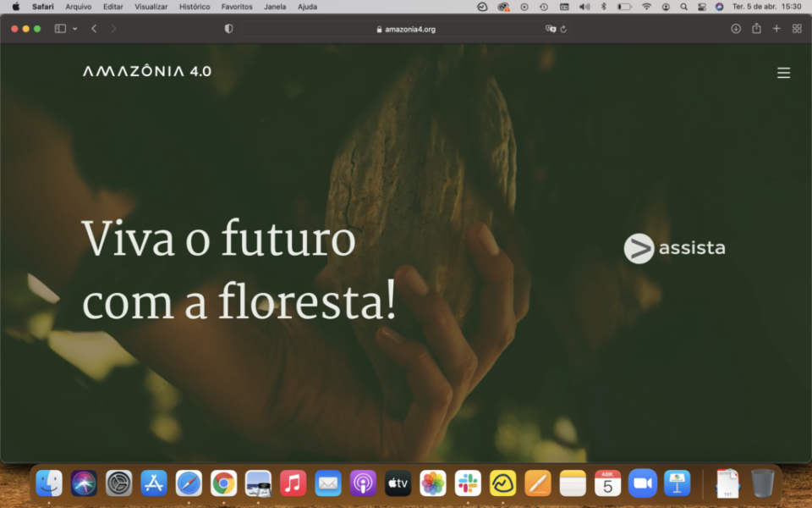Click the date and time Ter. 5 de abr. 15:30
This screenshot has width=812, height=508.
pyautogui.click(x=766, y=7)
